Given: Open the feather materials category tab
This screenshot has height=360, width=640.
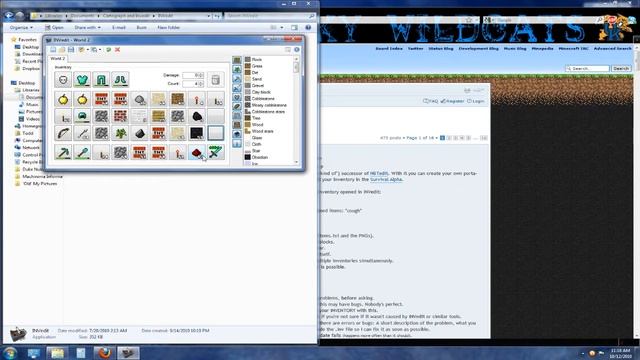Looking at the screenshot, I should click(237, 107).
